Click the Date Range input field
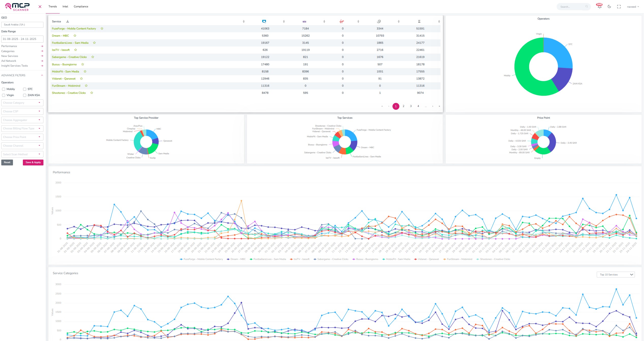 (x=22, y=39)
